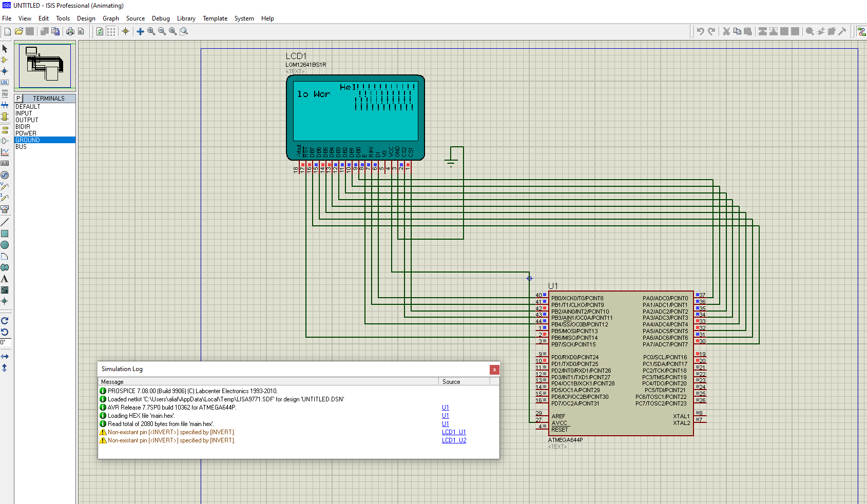The width and height of the screenshot is (867, 504).
Task: Click the Zoom Out magnifier icon
Action: tap(162, 31)
